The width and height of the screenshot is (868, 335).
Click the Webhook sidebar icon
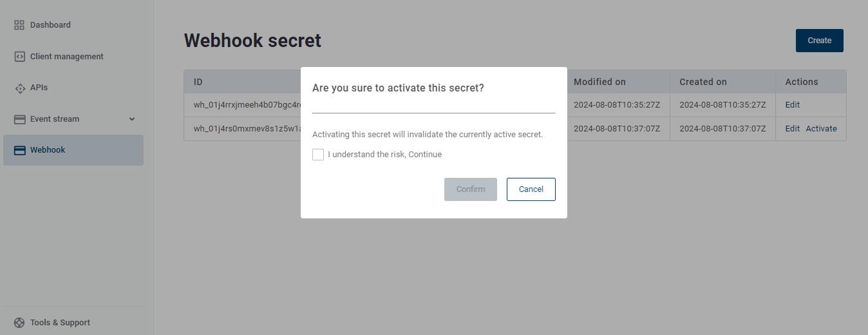tap(19, 150)
